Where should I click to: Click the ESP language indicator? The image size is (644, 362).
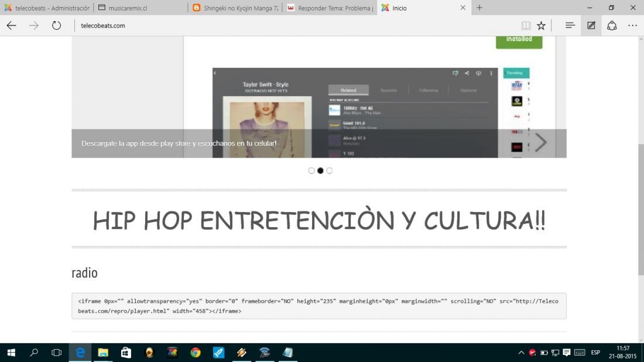coord(595,353)
